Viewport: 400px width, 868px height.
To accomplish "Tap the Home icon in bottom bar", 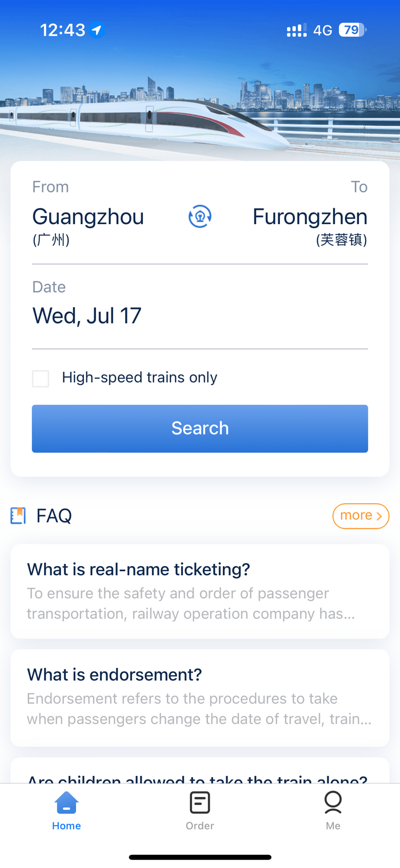I will tap(66, 803).
